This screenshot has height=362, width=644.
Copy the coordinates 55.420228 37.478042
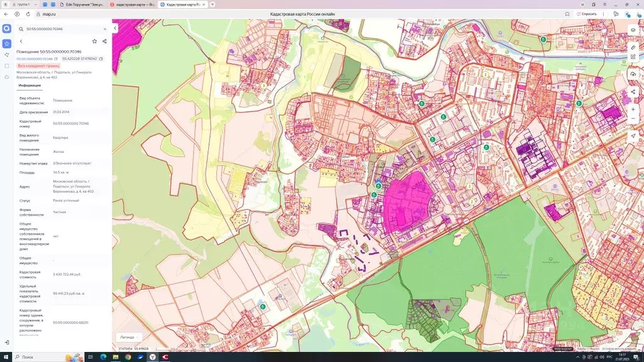[101, 58]
